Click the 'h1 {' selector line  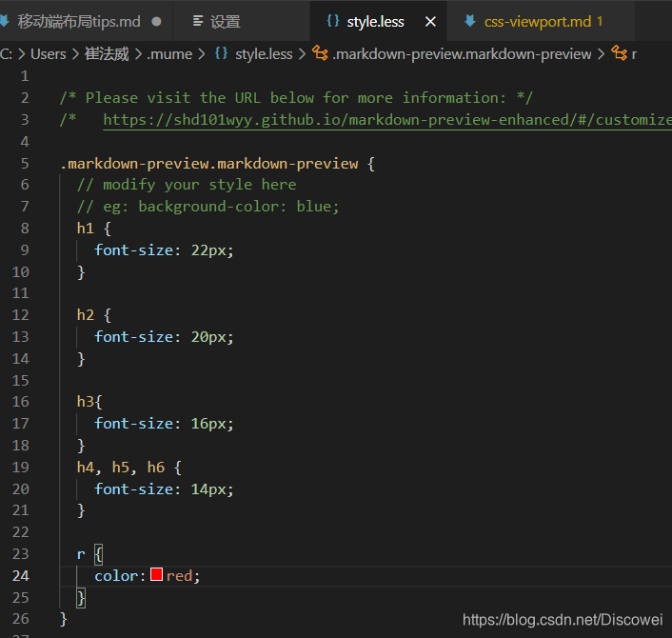tap(94, 229)
